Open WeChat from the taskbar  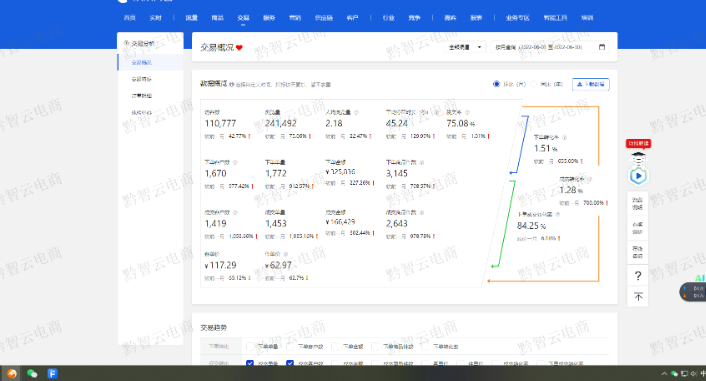coord(32,373)
